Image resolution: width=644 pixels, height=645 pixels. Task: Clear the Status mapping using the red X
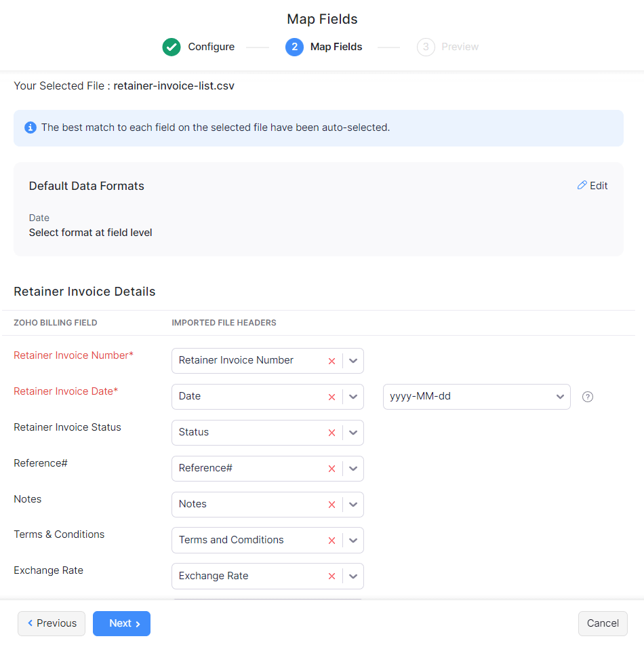331,432
